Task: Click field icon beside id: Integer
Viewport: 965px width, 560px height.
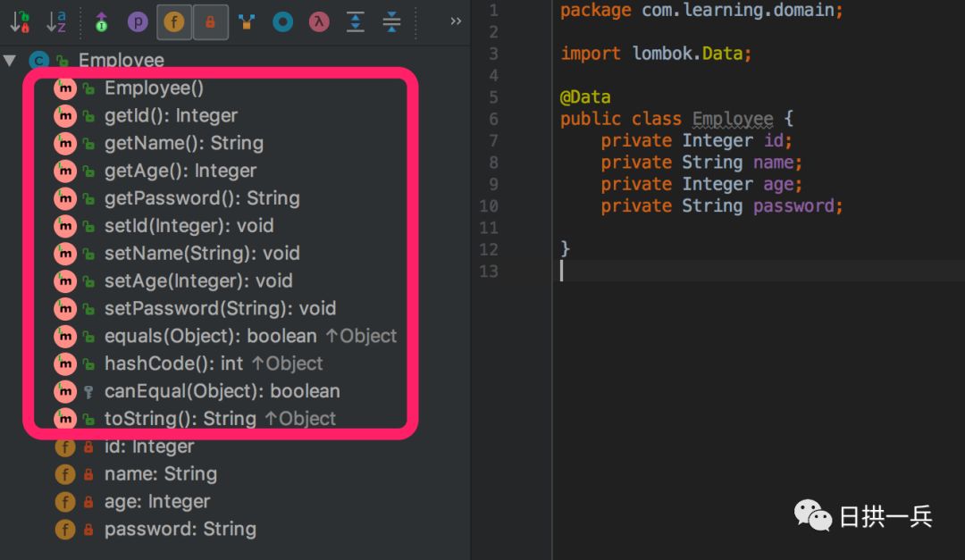Action: coord(65,447)
